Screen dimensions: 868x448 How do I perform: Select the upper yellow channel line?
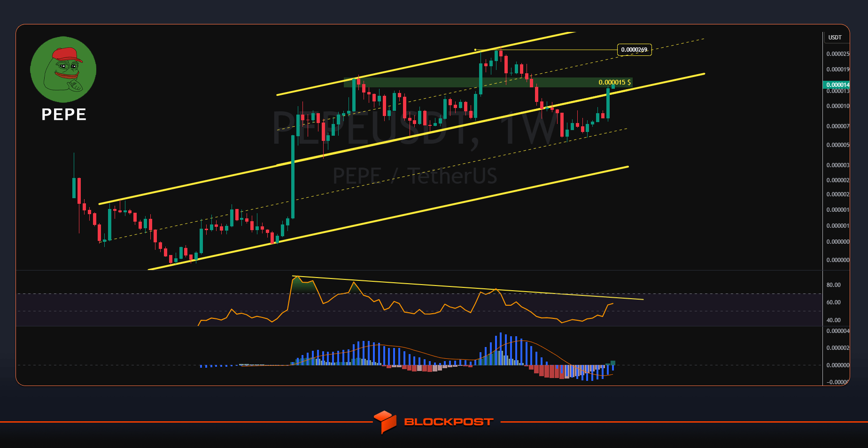[x=426, y=63]
